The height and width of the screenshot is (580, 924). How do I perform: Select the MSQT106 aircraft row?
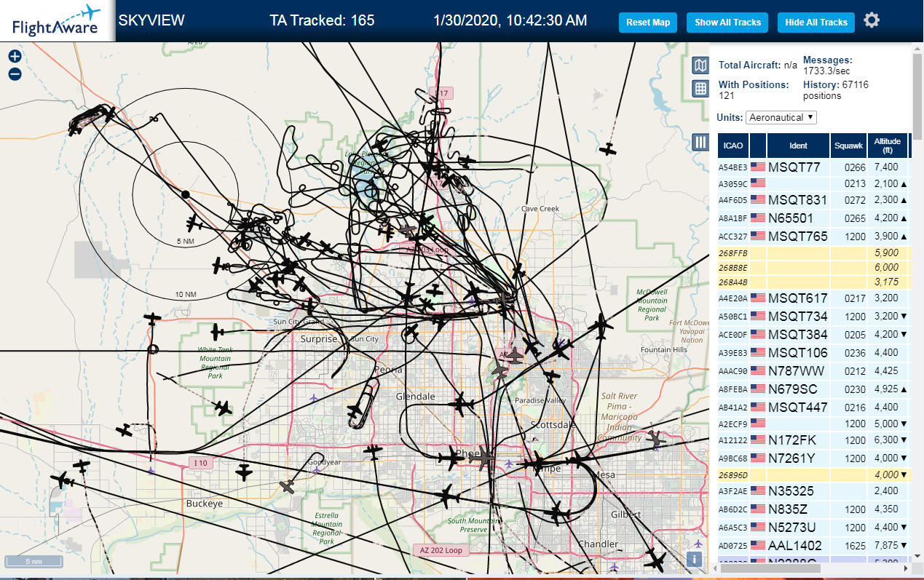[x=813, y=352]
